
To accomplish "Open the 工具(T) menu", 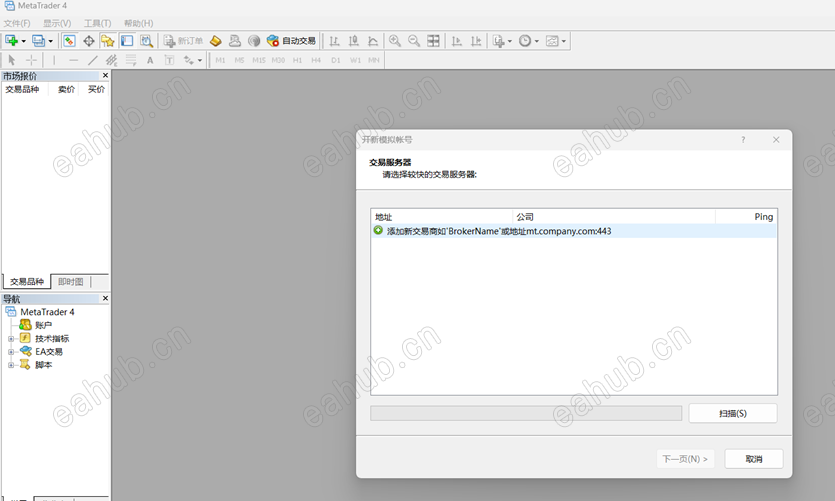I will pyautogui.click(x=97, y=23).
